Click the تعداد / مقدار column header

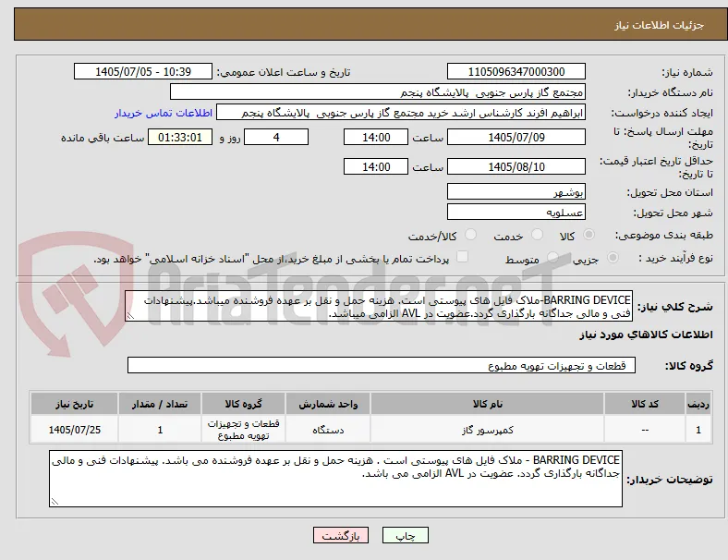[x=160, y=404]
